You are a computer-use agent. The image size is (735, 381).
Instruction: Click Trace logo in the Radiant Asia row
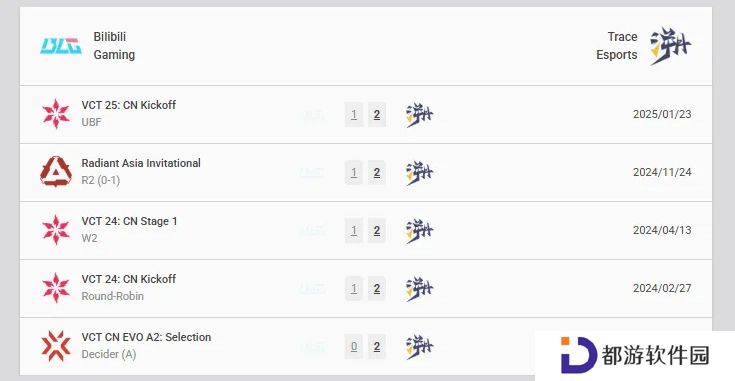click(420, 173)
